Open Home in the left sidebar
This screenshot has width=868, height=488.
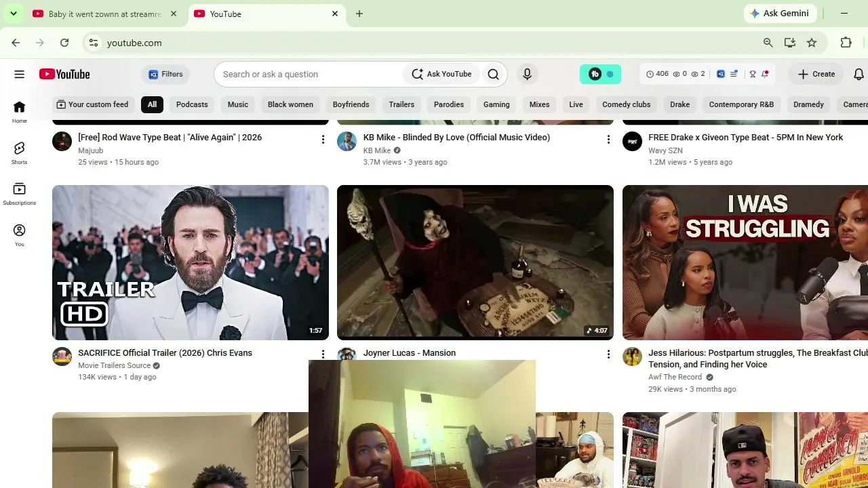pos(19,113)
